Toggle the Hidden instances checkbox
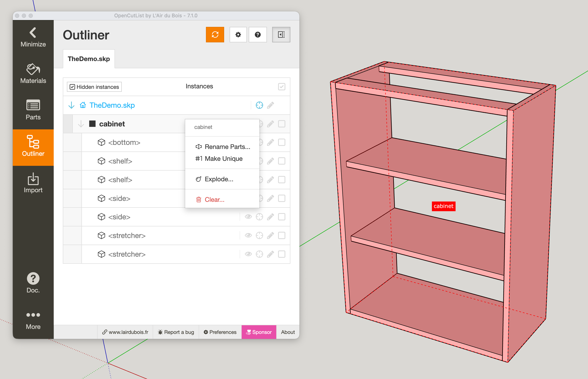This screenshot has width=588, height=379. tap(72, 87)
